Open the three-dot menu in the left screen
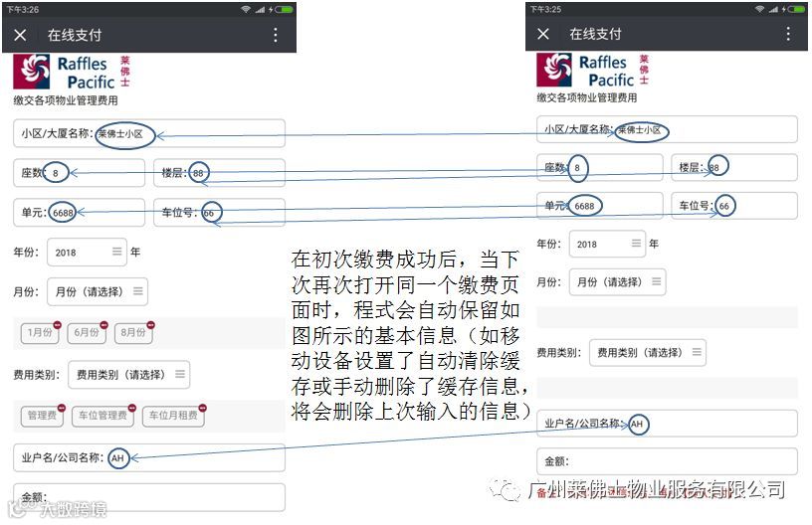812x525 pixels. click(276, 35)
